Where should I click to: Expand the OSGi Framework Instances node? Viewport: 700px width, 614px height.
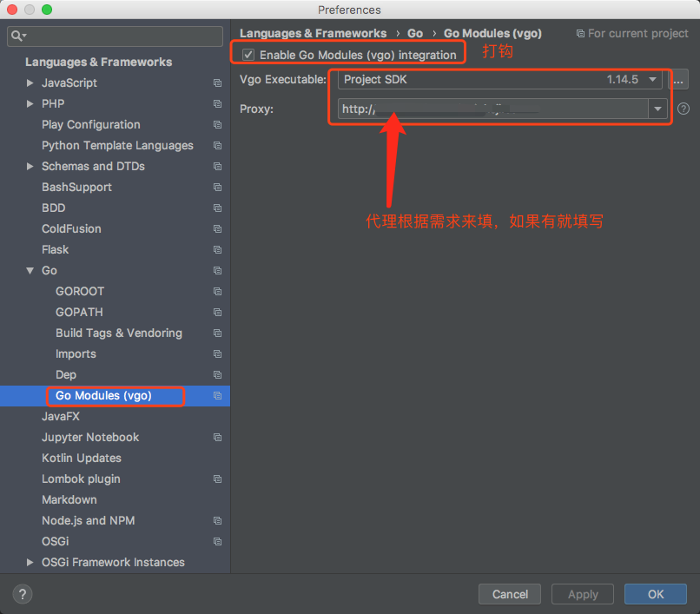(x=30, y=562)
